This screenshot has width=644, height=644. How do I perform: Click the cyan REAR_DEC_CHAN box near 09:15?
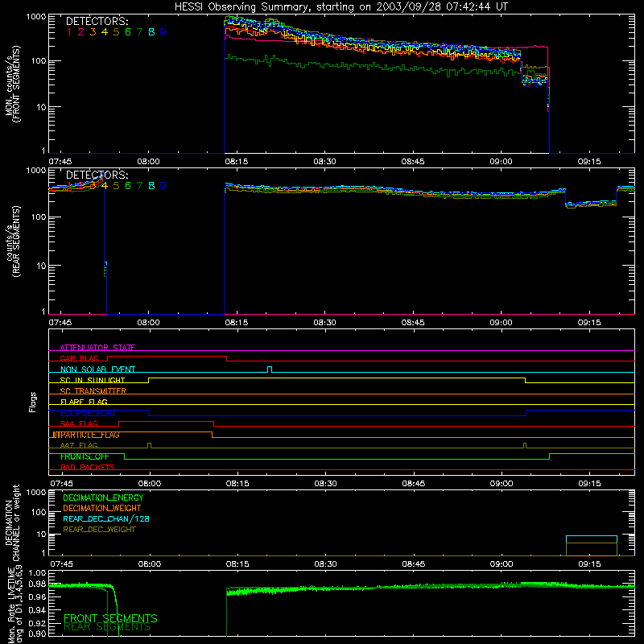[592, 546]
